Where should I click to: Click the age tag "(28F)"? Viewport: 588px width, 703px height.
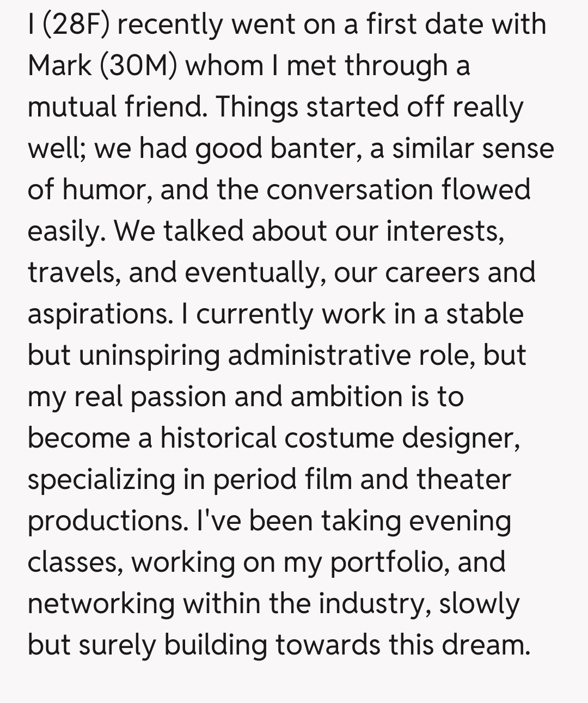75,24
